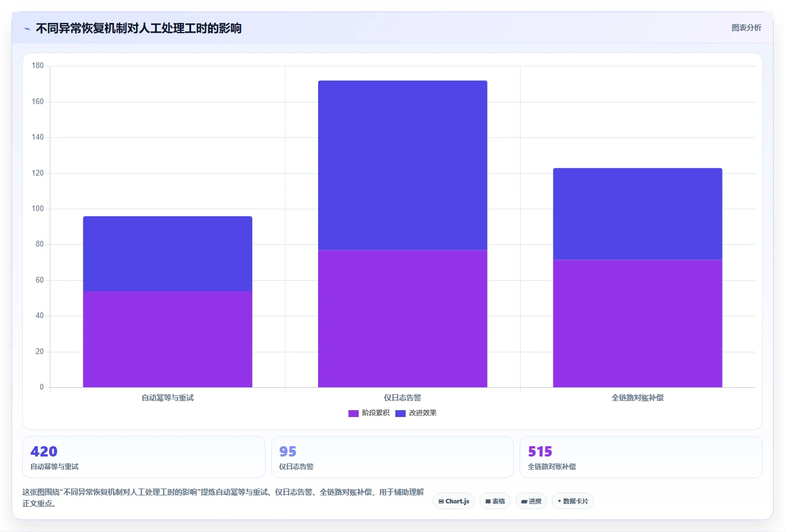785x532 pixels.
Task: Click the x-axis label 自动幂等与重试
Action: 168,398
